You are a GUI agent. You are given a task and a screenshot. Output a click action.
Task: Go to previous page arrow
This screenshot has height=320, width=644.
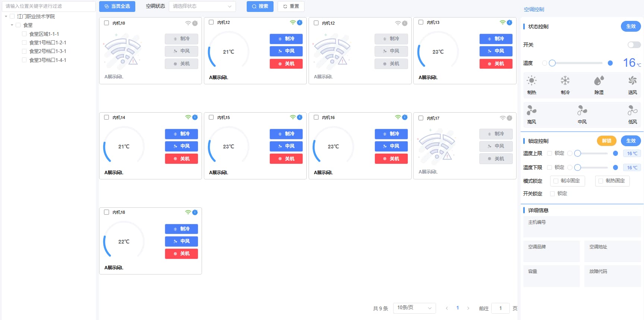coord(447,308)
